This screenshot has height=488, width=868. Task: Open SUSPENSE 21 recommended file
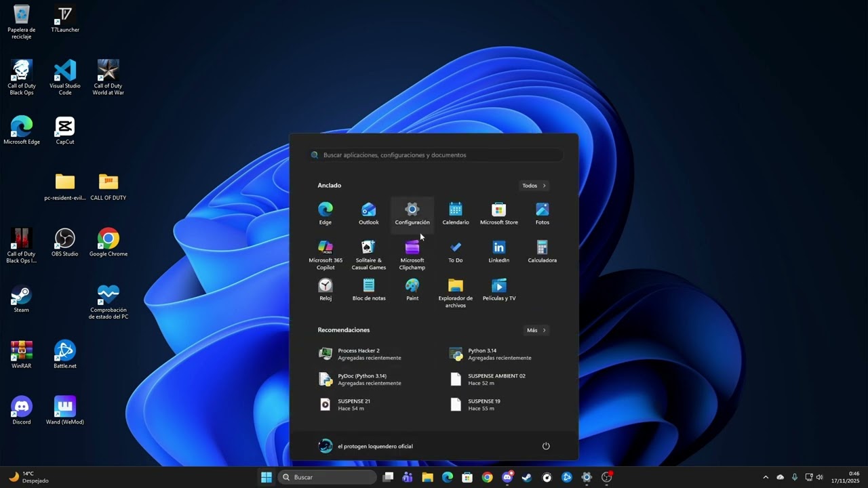click(x=370, y=405)
